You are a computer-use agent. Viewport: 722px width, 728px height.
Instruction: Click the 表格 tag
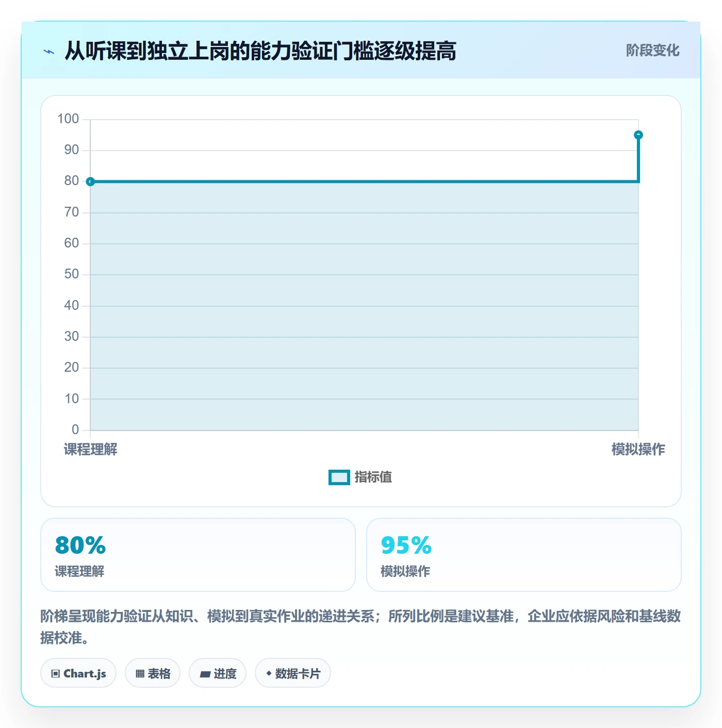click(x=153, y=673)
